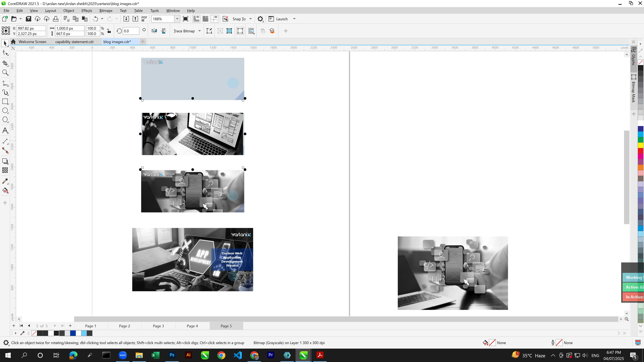Go to Page 3 tab
This screenshot has width=644, height=362.
[158, 326]
